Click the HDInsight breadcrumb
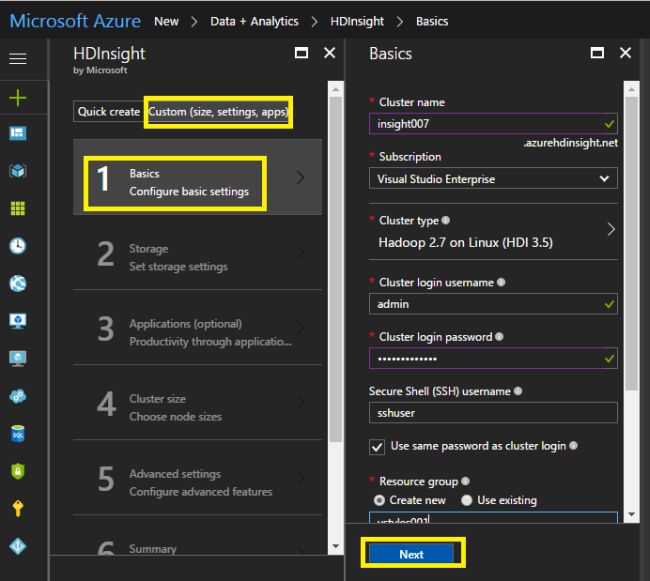The height and width of the screenshot is (581, 650). 357,21
